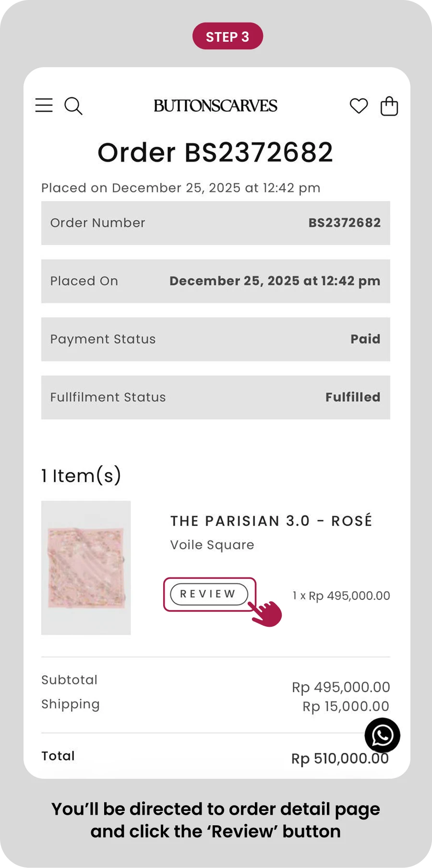The image size is (432, 868).
Task: Click the Order BS2372682 heading
Action: 216,152
